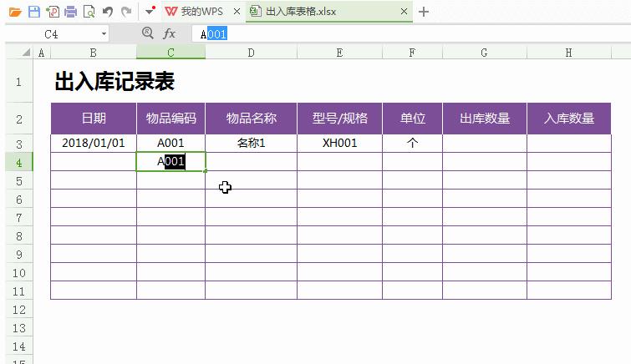Select cell C3 containing A001
Image resolution: width=631 pixels, height=364 pixels.
pyautogui.click(x=170, y=144)
